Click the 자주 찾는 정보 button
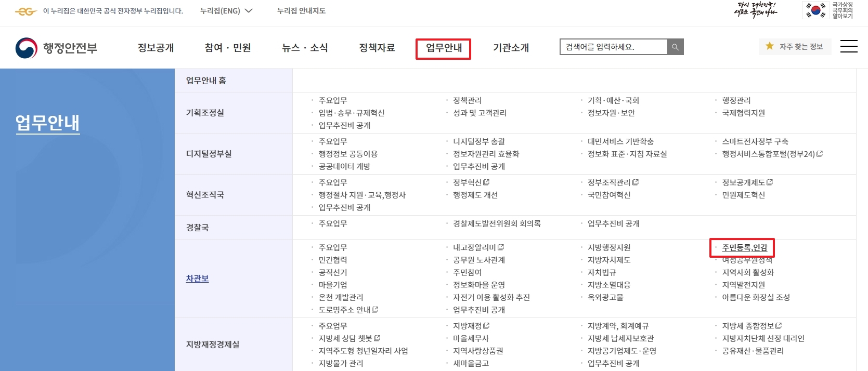 pyautogui.click(x=795, y=46)
